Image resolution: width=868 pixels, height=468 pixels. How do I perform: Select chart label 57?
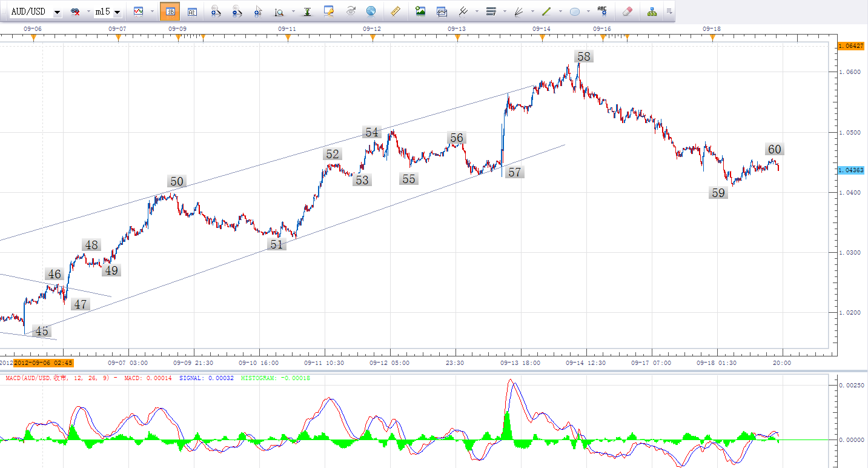[515, 172]
